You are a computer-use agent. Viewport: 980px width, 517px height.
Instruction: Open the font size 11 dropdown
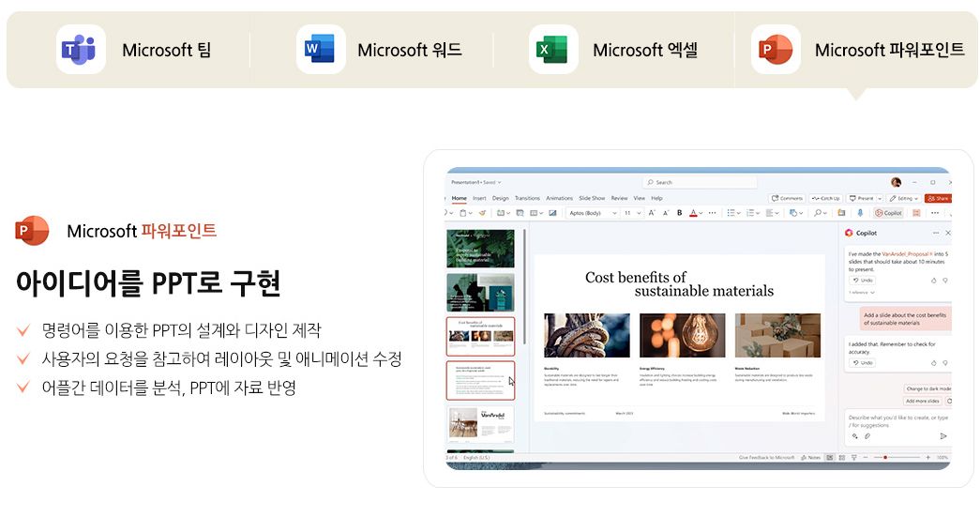point(632,213)
